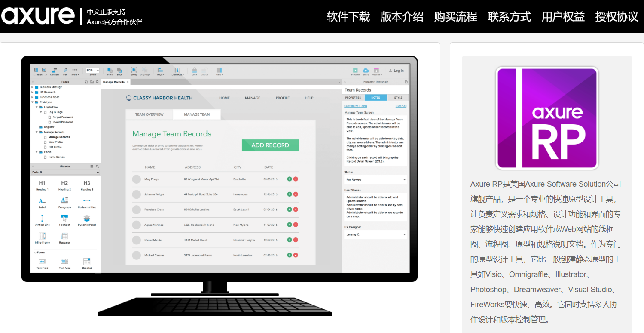Switch to the PROPERTIES inspector tab

tap(353, 98)
